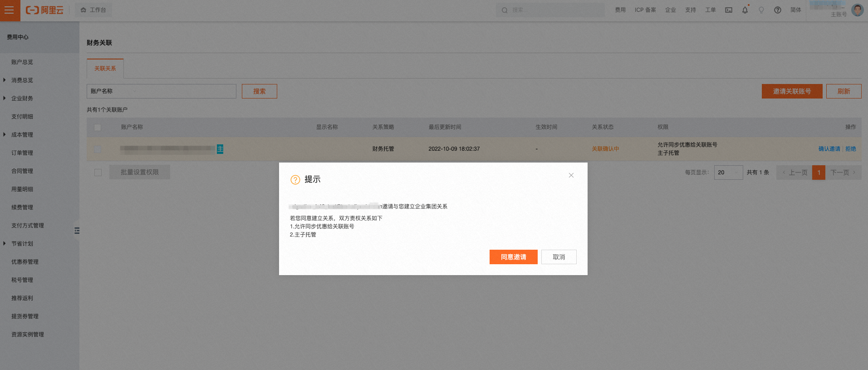
Task: Click the 关联确认中 status text
Action: pyautogui.click(x=605, y=149)
